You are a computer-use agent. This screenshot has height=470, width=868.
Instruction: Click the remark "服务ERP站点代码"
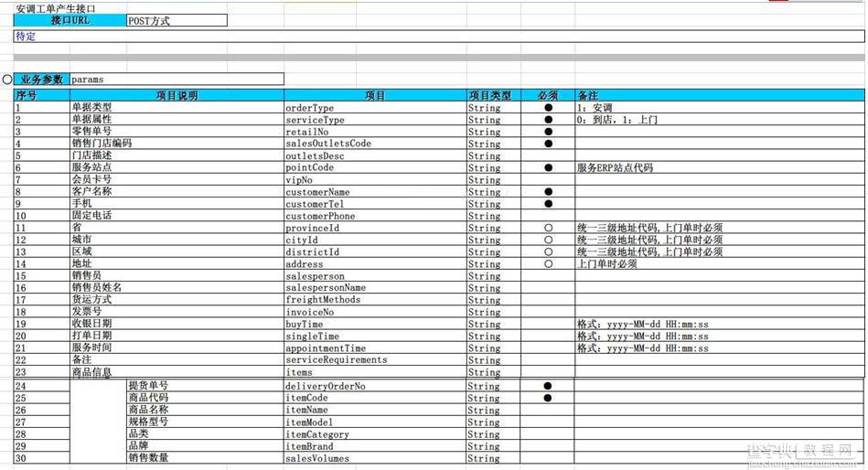(x=615, y=167)
